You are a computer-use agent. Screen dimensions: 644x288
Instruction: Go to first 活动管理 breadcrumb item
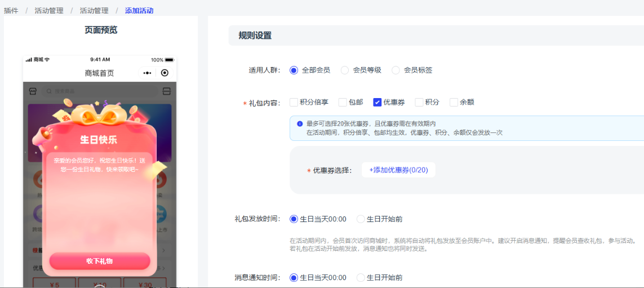pos(48,10)
